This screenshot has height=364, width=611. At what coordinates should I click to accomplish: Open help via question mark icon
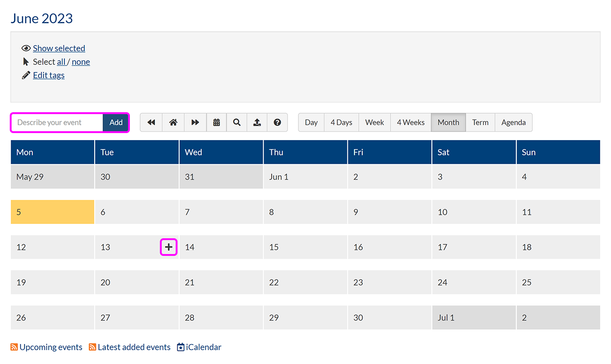coord(277,122)
